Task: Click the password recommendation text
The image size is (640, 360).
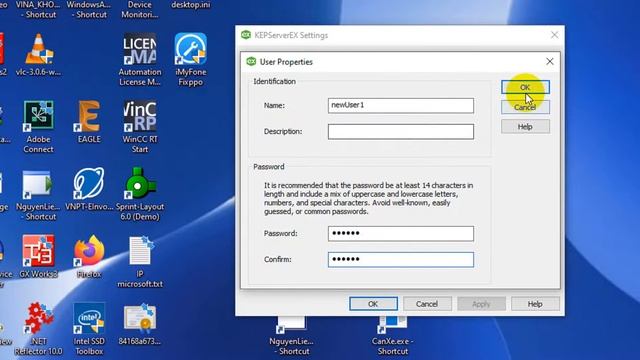Action: pos(368,198)
